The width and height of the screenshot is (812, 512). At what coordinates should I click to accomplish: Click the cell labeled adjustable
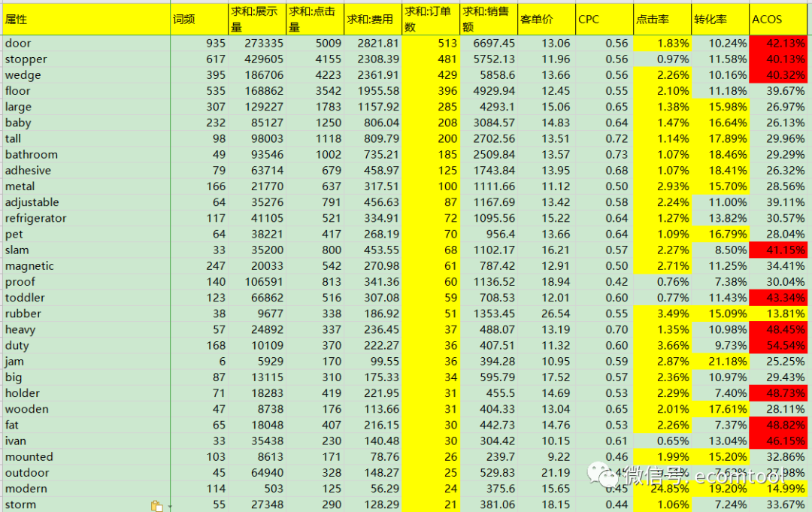coord(86,202)
